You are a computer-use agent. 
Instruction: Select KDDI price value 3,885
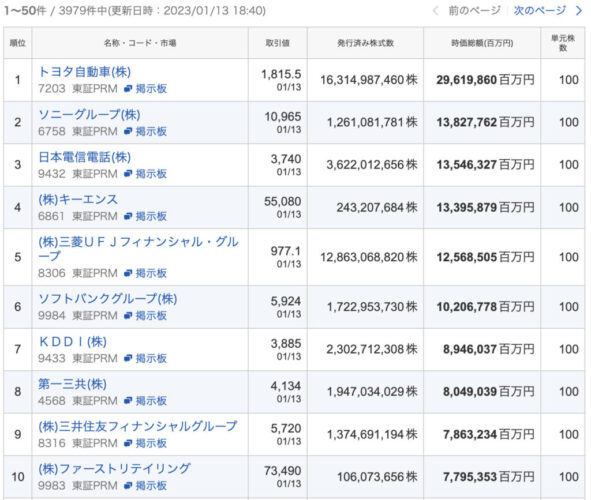pos(286,344)
